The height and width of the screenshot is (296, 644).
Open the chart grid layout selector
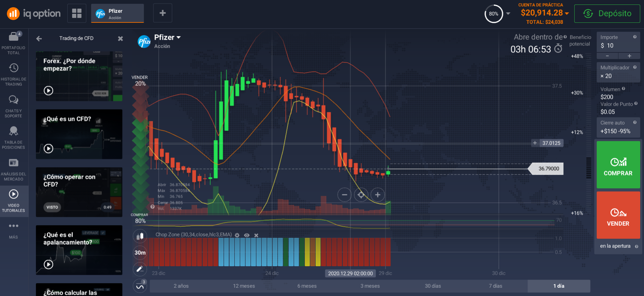(77, 13)
